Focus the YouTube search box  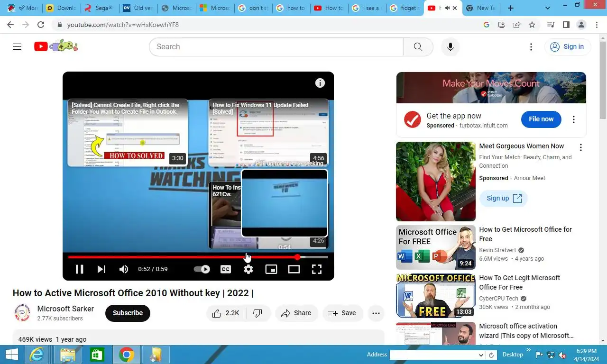(x=276, y=46)
